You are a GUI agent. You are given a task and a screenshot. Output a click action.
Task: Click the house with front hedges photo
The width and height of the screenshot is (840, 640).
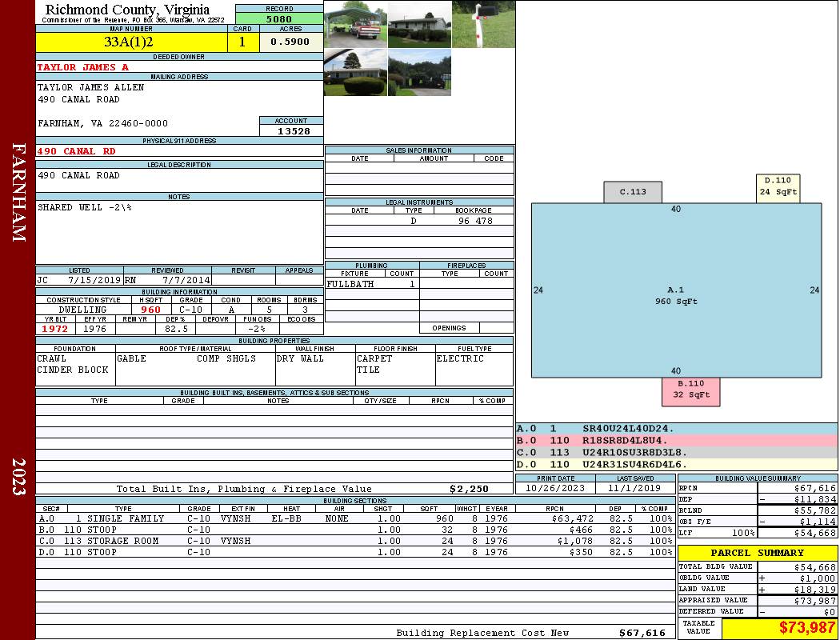(419, 24)
